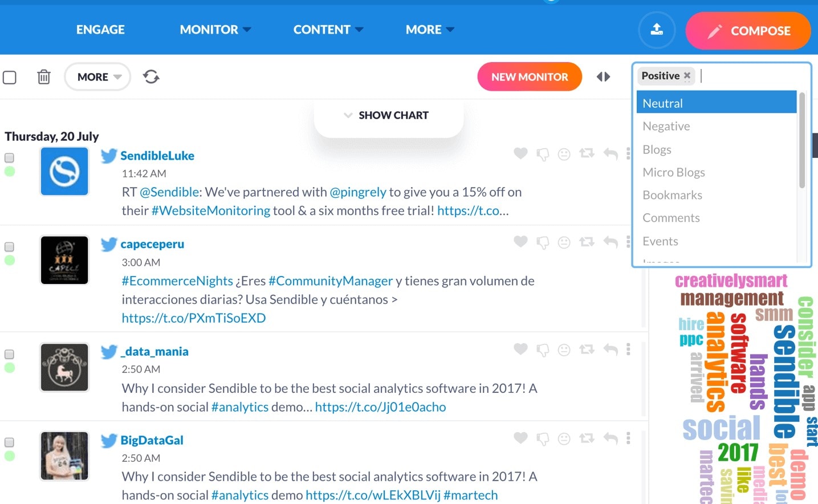Click the COMPOSE button
Screen dimensions: 818x504
pos(748,30)
